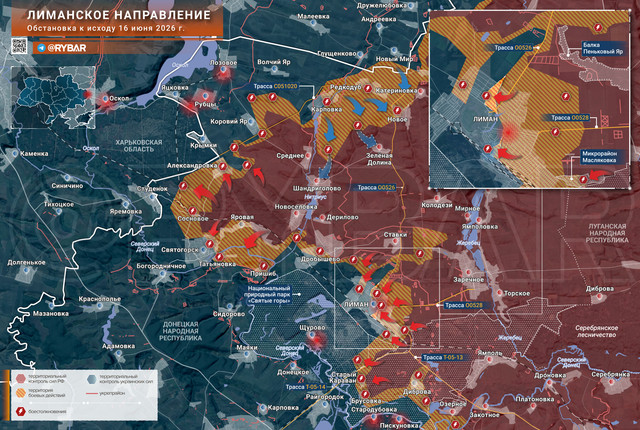Click the Трасса Т-05-13 callout
The image size is (640, 430).
(x=443, y=357)
